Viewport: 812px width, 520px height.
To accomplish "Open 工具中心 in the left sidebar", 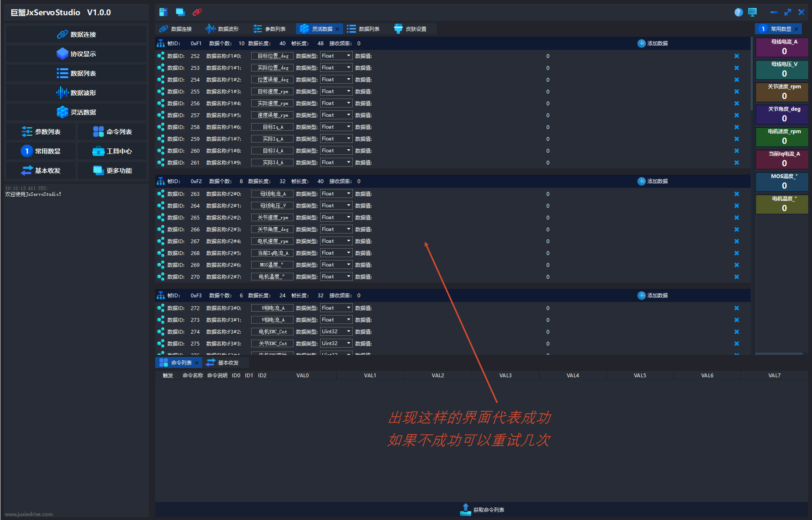I will point(112,151).
